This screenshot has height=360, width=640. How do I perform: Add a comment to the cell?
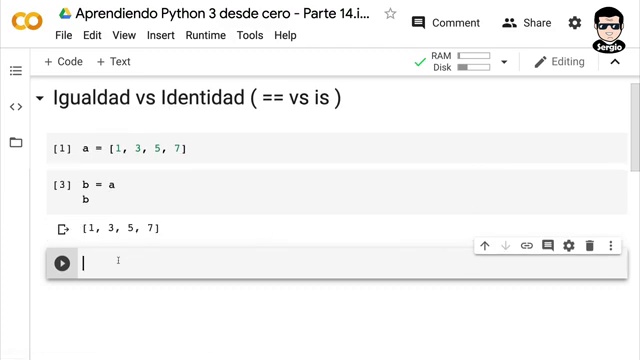point(548,246)
